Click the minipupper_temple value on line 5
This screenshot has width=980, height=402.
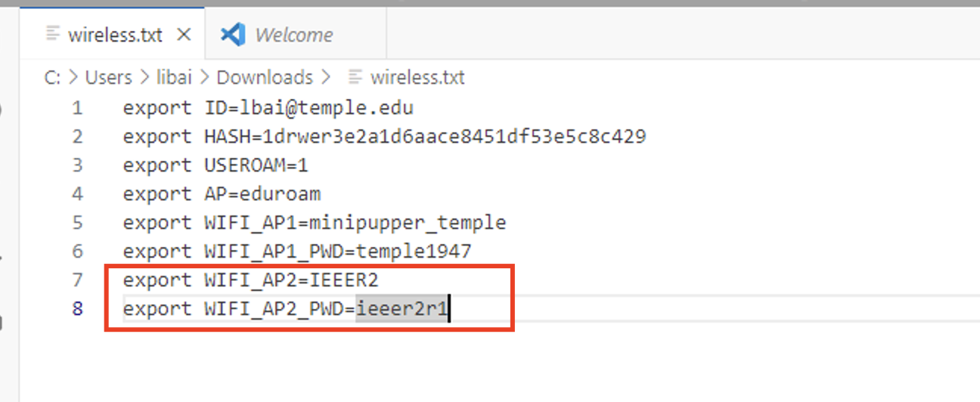[x=408, y=223]
